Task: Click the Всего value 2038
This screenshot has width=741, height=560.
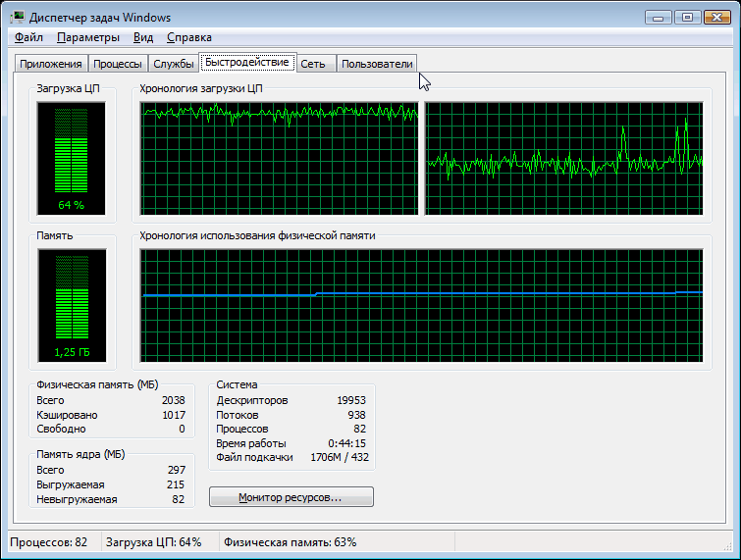Action: pos(173,400)
